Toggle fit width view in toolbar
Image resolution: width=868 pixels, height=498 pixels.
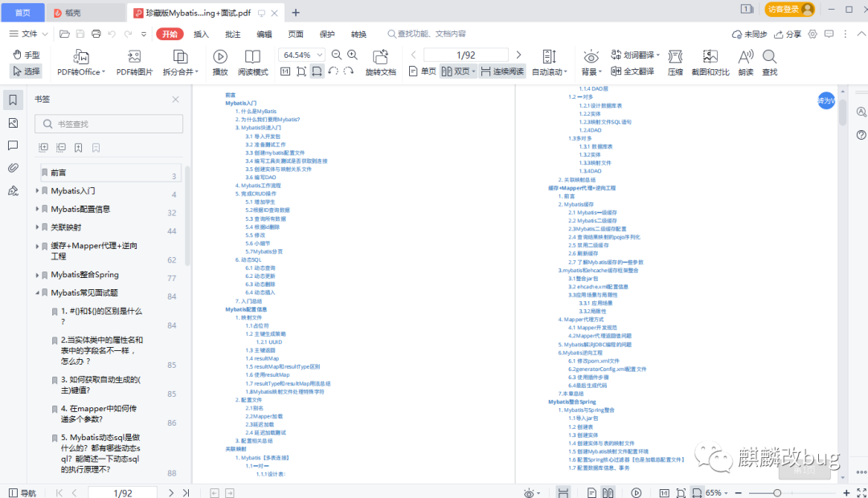tap(317, 71)
